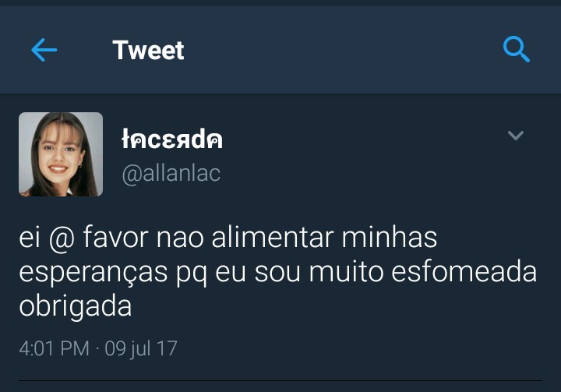Click the word 'minhas' in the tweet text
This screenshot has height=392, width=561.
(x=390, y=238)
